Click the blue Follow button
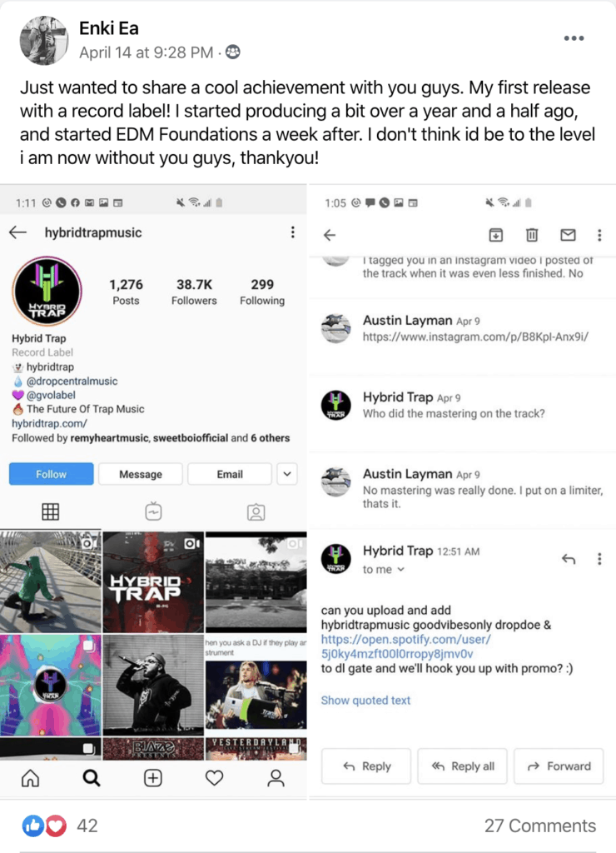This screenshot has width=616, height=853. (x=51, y=474)
